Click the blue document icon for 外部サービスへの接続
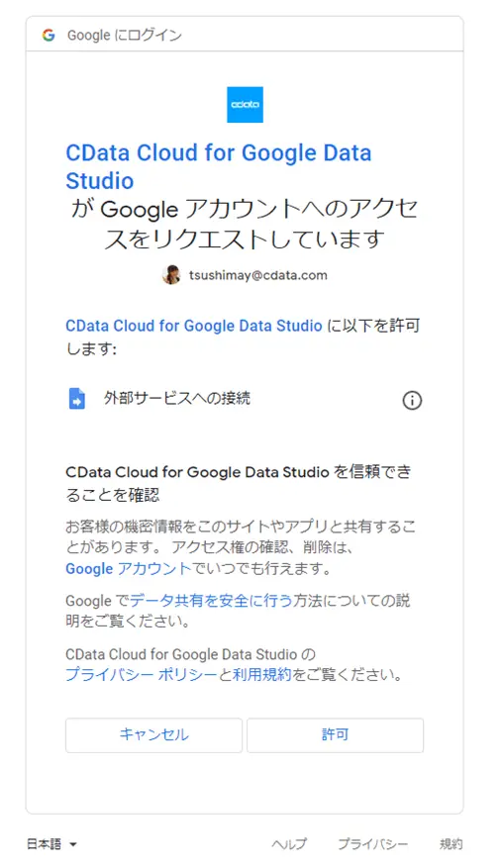 (x=77, y=399)
